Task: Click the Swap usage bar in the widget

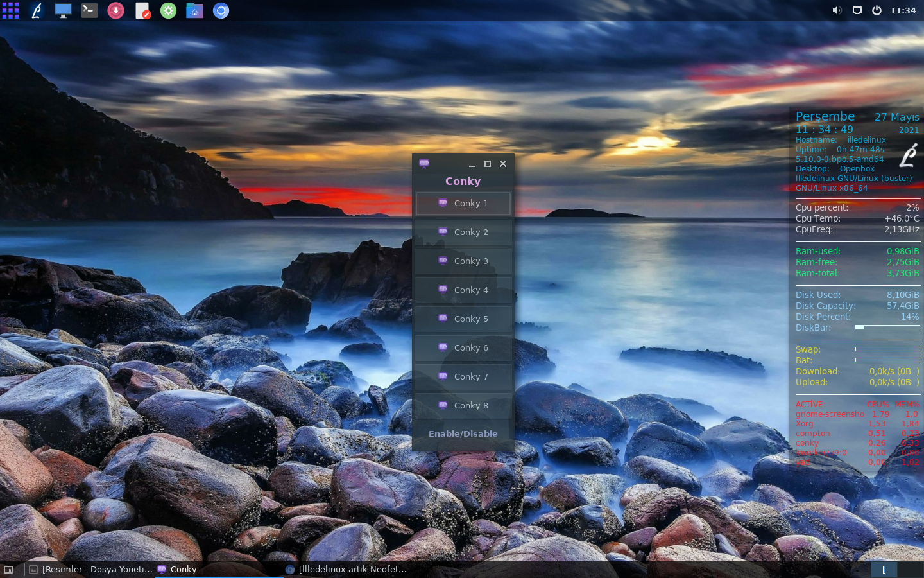Action: point(887,349)
